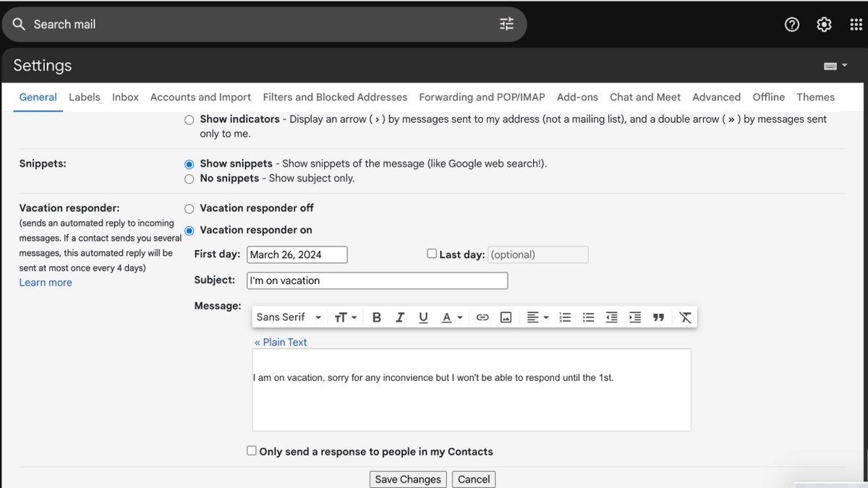Screen dimensions: 868x488
Task: Open the Learn more link
Action: tap(46, 283)
